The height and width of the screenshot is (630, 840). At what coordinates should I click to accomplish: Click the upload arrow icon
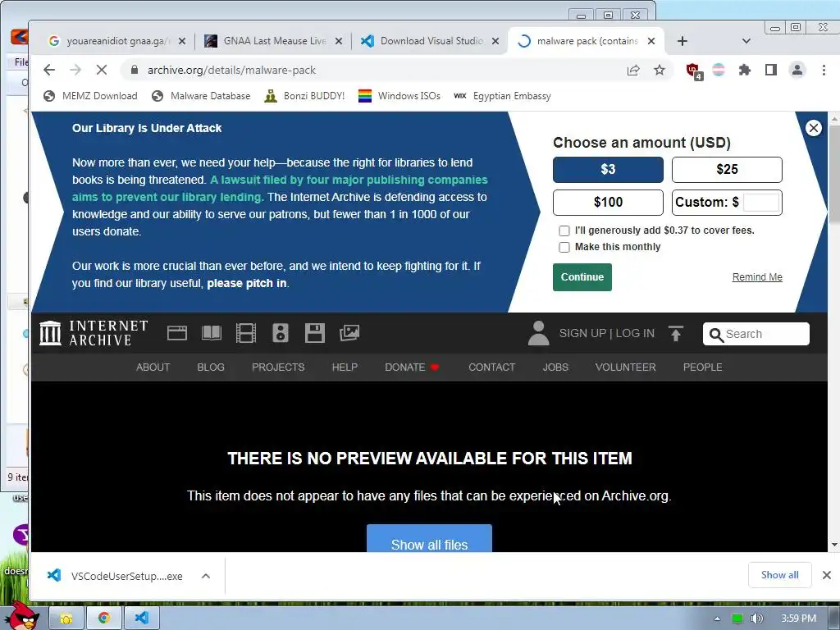click(676, 333)
